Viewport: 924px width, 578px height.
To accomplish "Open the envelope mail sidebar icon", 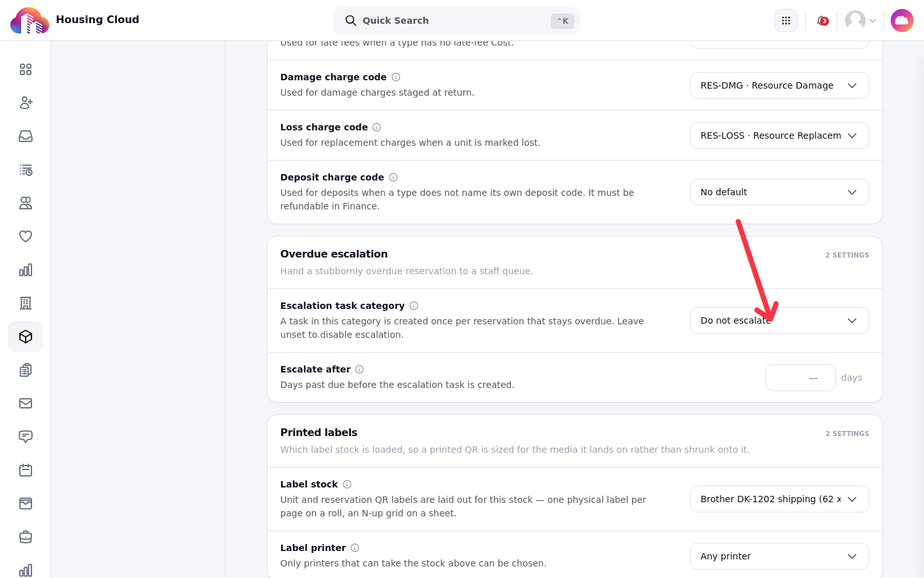I will click(26, 403).
